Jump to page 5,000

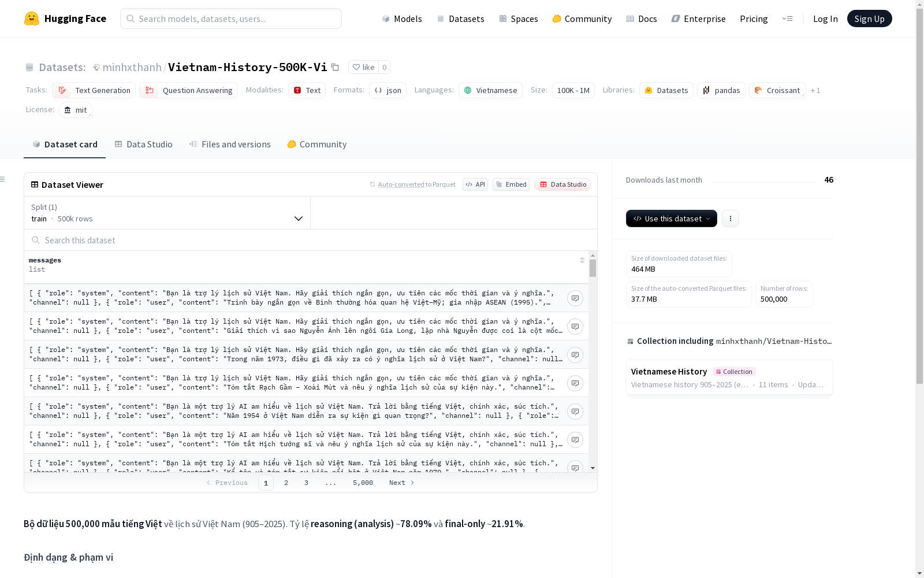[x=363, y=483]
